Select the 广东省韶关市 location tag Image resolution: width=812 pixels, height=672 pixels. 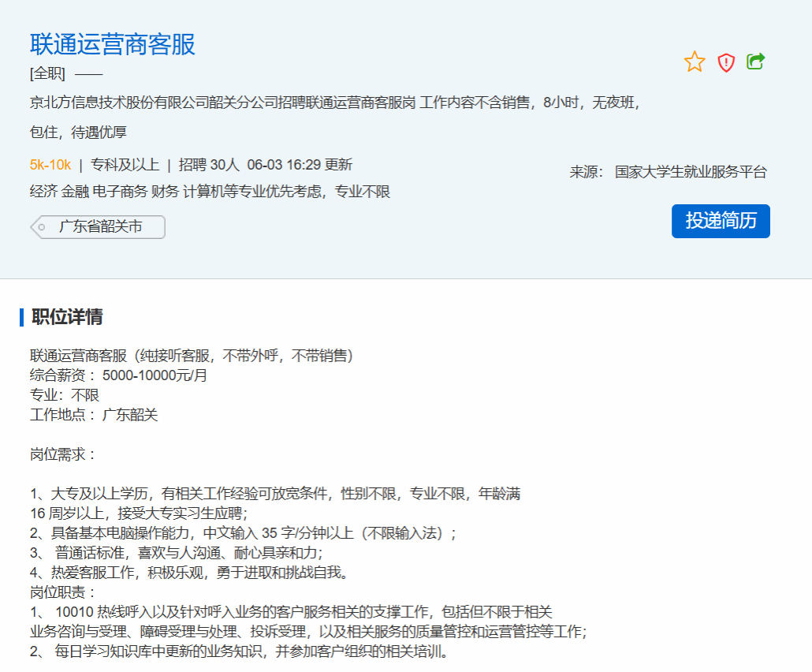pos(100,227)
